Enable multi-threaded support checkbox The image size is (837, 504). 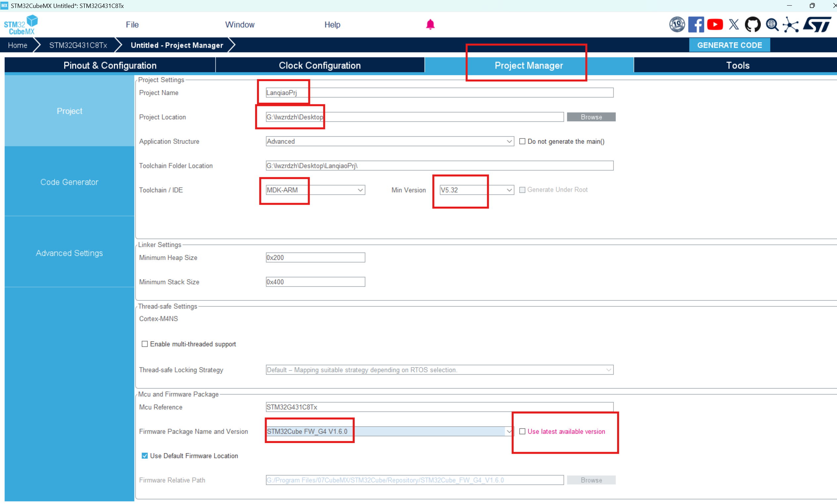(145, 344)
